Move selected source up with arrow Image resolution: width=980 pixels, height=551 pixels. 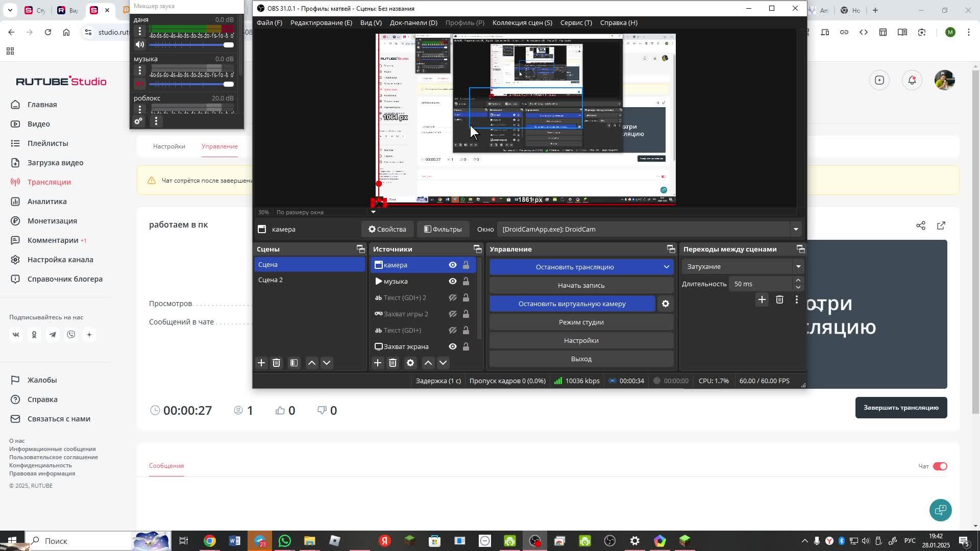pyautogui.click(x=428, y=363)
